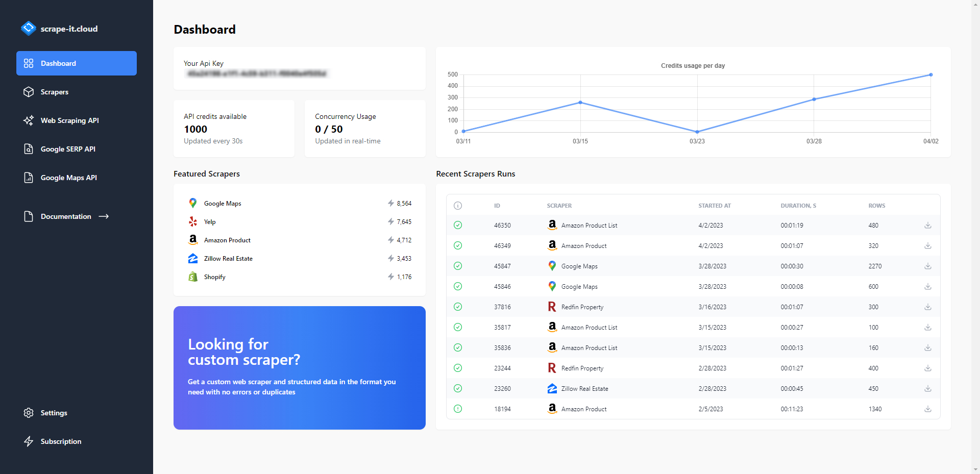Click the 04/02 data point on chart
980x474 pixels.
[x=930, y=75]
